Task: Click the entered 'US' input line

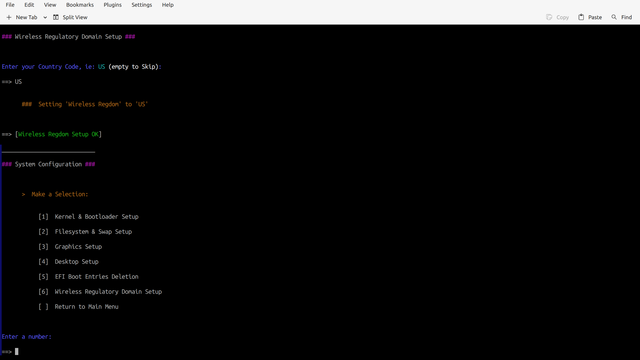Action: coord(12,82)
